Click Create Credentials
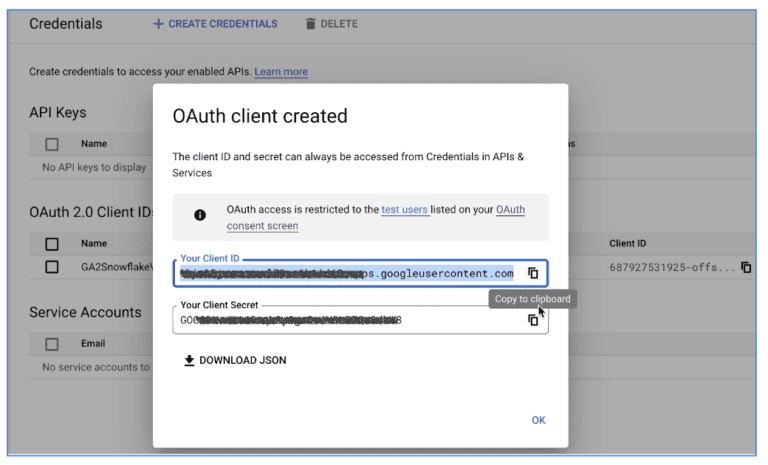Viewport: 768px width, 465px height. coord(215,24)
